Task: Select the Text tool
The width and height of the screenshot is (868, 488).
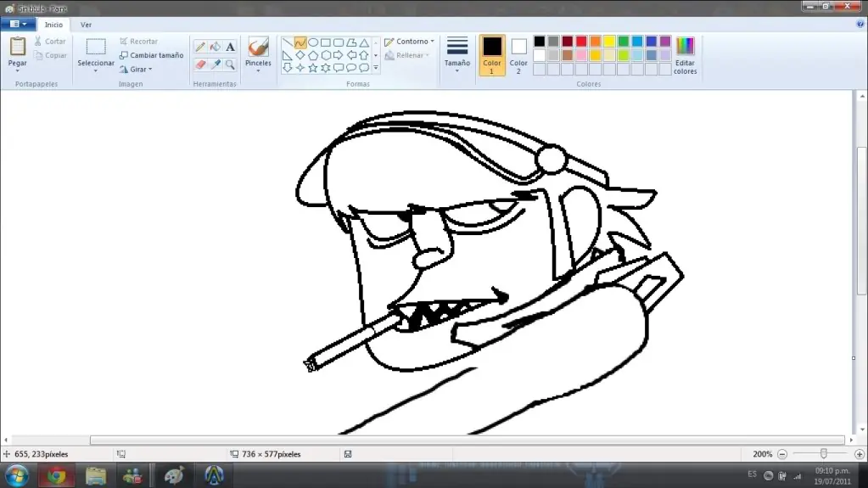Action: coord(230,47)
